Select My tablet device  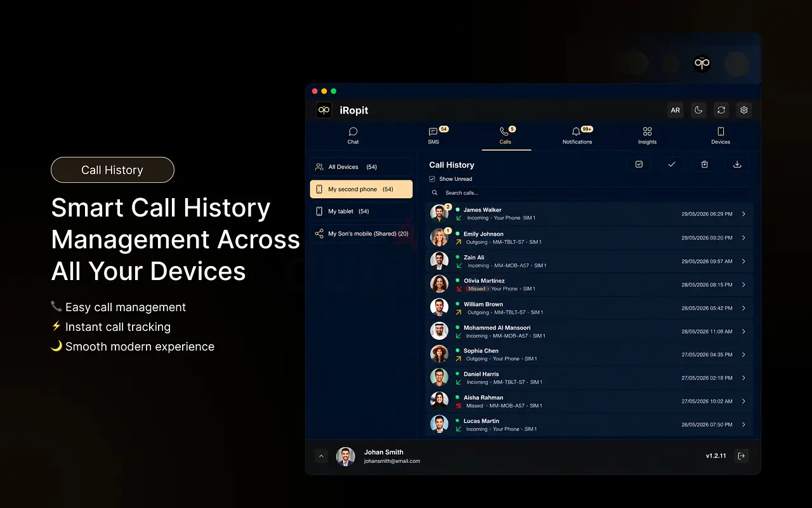pos(361,211)
